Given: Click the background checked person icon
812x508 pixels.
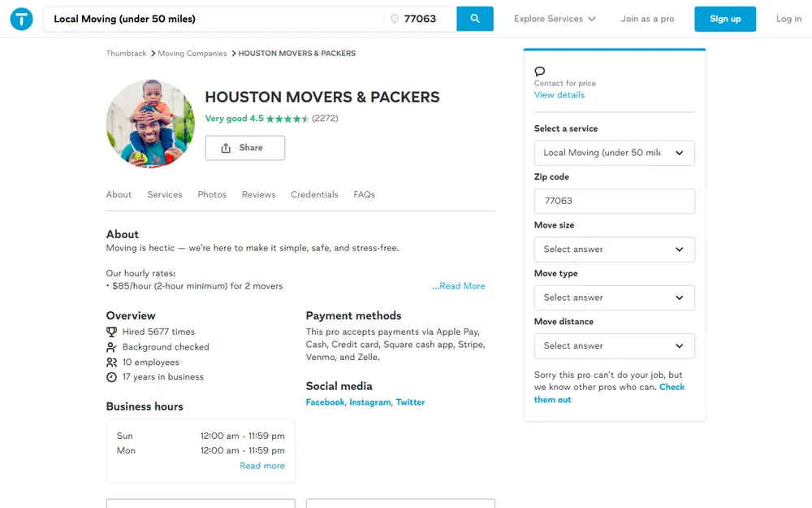Looking at the screenshot, I should click(x=111, y=347).
